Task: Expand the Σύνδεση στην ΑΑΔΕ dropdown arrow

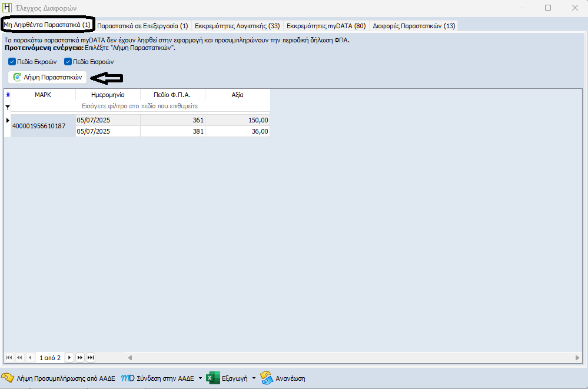Action: click(x=200, y=378)
